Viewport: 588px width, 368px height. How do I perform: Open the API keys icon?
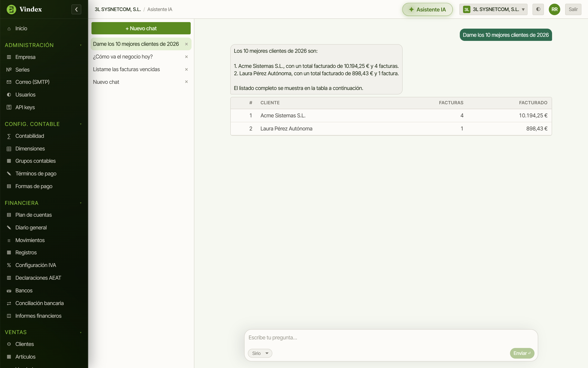[x=9, y=107]
